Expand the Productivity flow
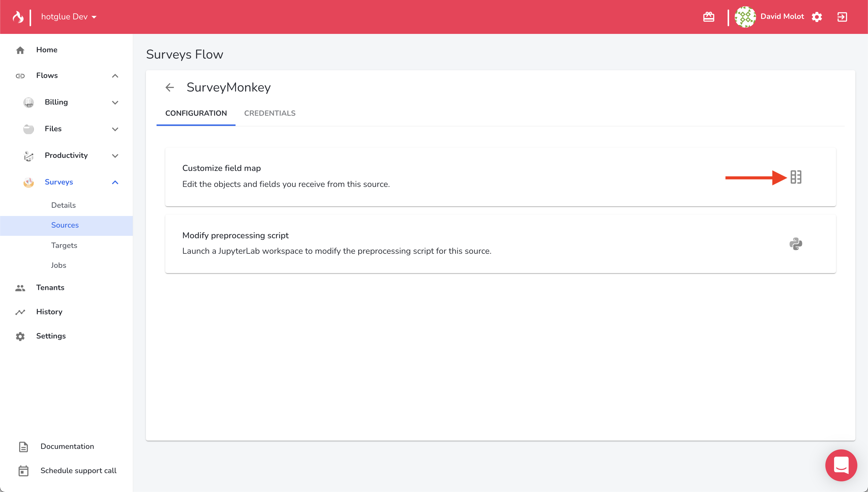 (x=115, y=155)
